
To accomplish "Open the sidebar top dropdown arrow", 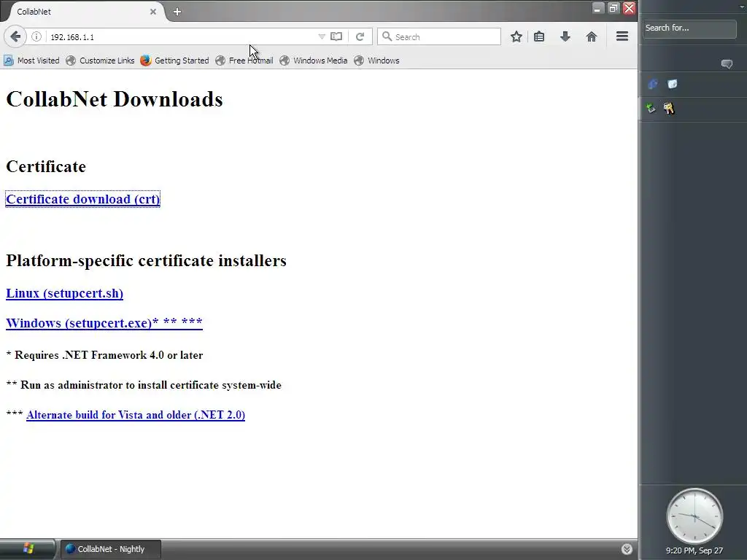I will [x=740, y=6].
